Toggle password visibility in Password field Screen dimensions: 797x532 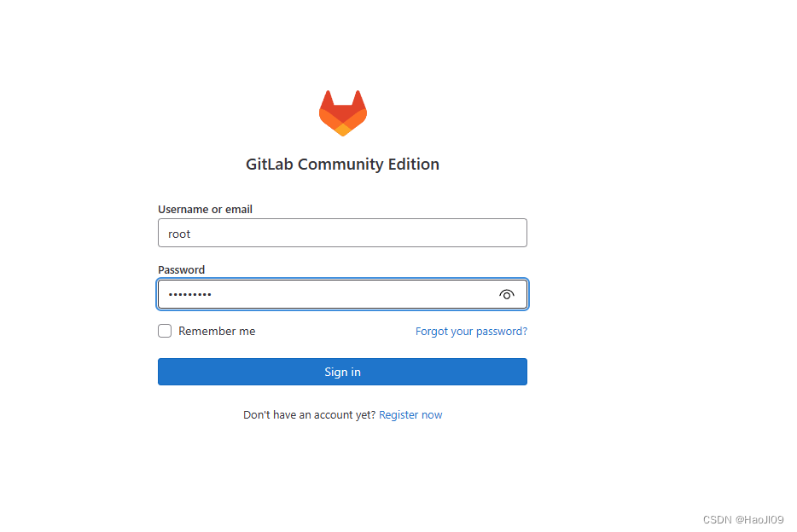tap(506, 294)
